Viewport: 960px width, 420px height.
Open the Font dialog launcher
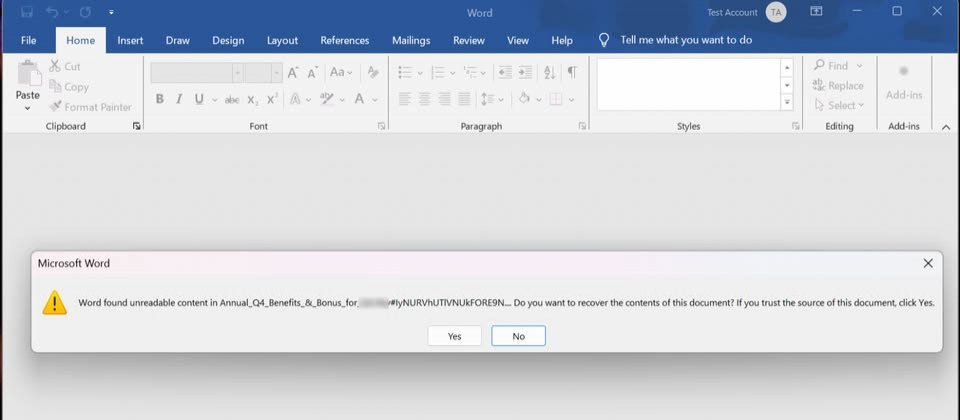point(381,126)
